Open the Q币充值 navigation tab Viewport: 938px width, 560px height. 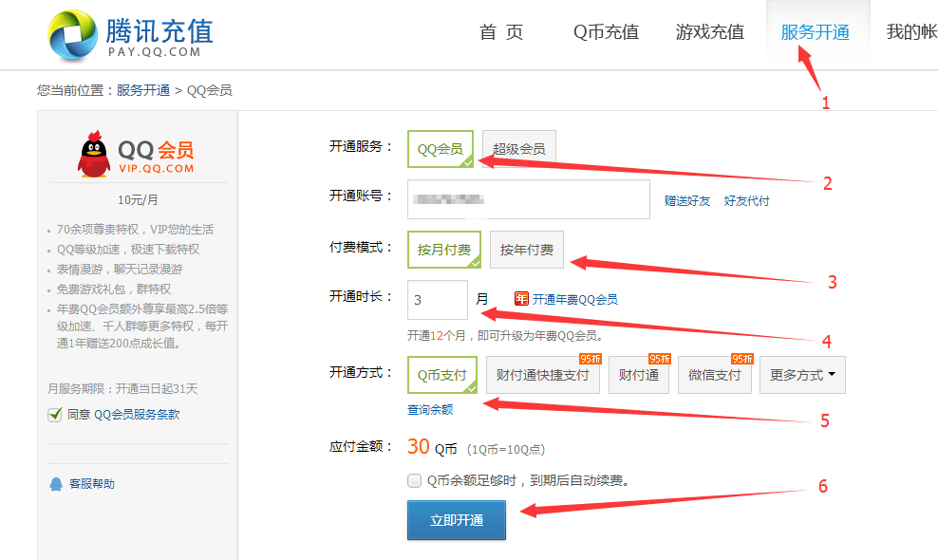click(606, 31)
